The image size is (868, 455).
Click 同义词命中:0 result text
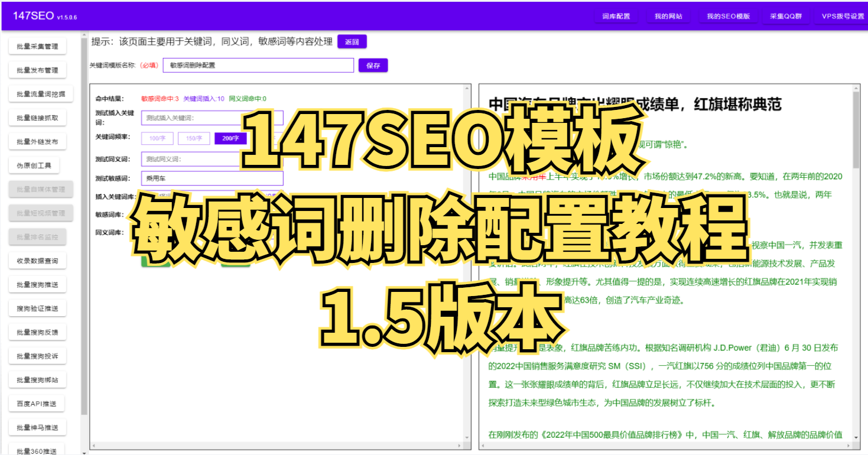click(x=248, y=99)
